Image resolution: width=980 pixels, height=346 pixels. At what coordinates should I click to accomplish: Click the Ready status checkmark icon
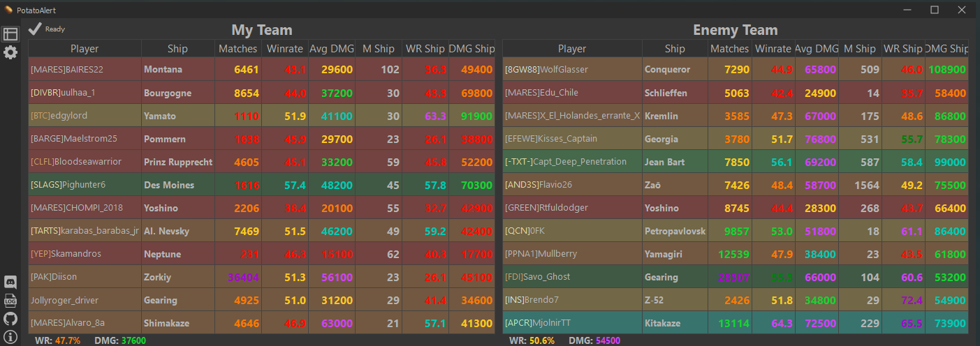click(35, 29)
